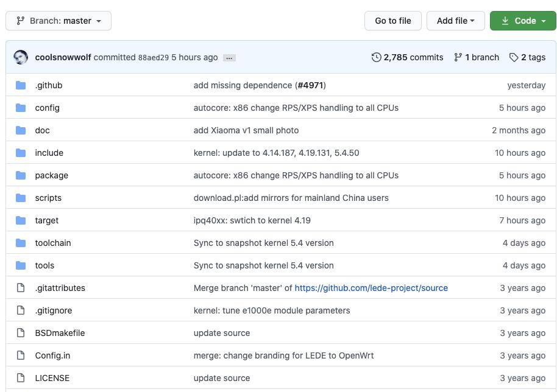The width and height of the screenshot is (557, 392).
Task: Click the coolsnowwolf avatar image
Action: [x=21, y=57]
